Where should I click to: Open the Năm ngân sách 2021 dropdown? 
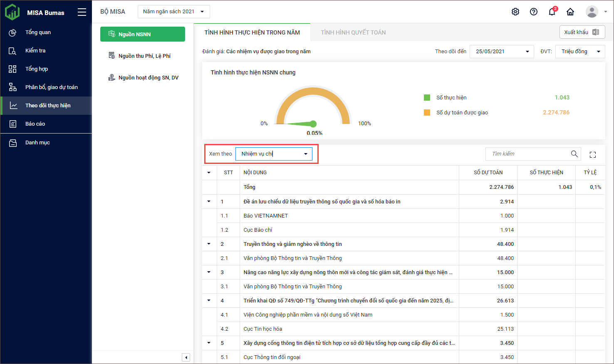(173, 12)
